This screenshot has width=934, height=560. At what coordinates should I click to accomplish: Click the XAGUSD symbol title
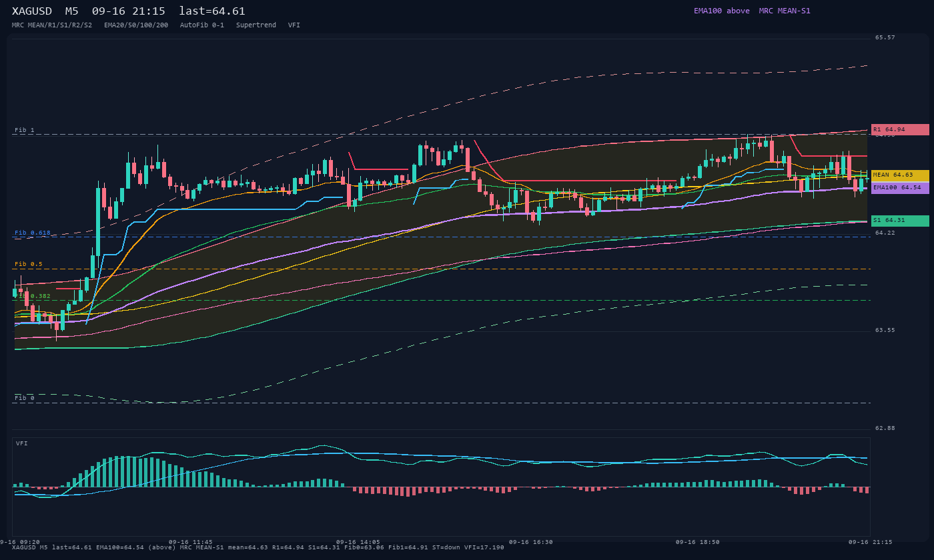32,11
